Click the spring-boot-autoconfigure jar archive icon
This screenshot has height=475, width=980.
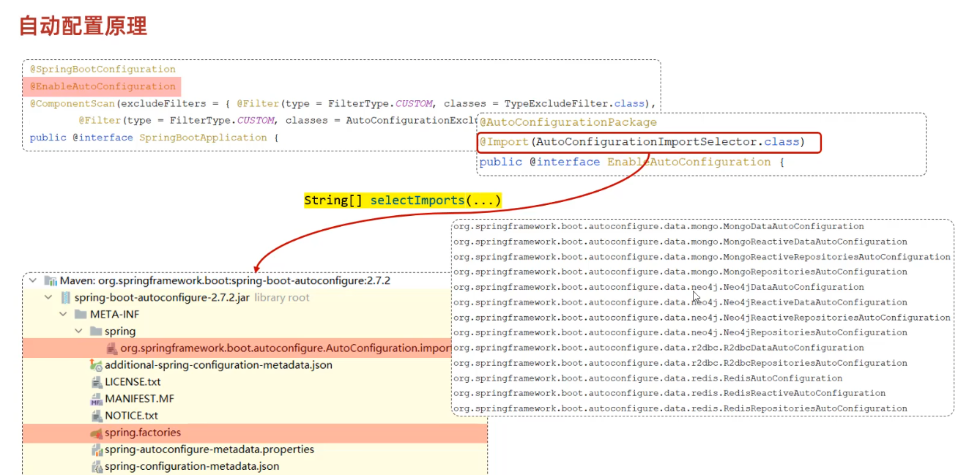click(x=66, y=298)
